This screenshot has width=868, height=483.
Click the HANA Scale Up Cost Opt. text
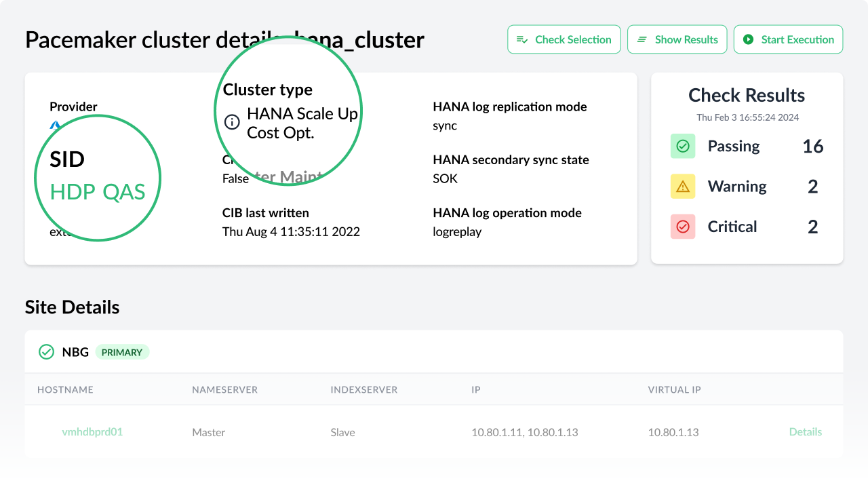(302, 123)
